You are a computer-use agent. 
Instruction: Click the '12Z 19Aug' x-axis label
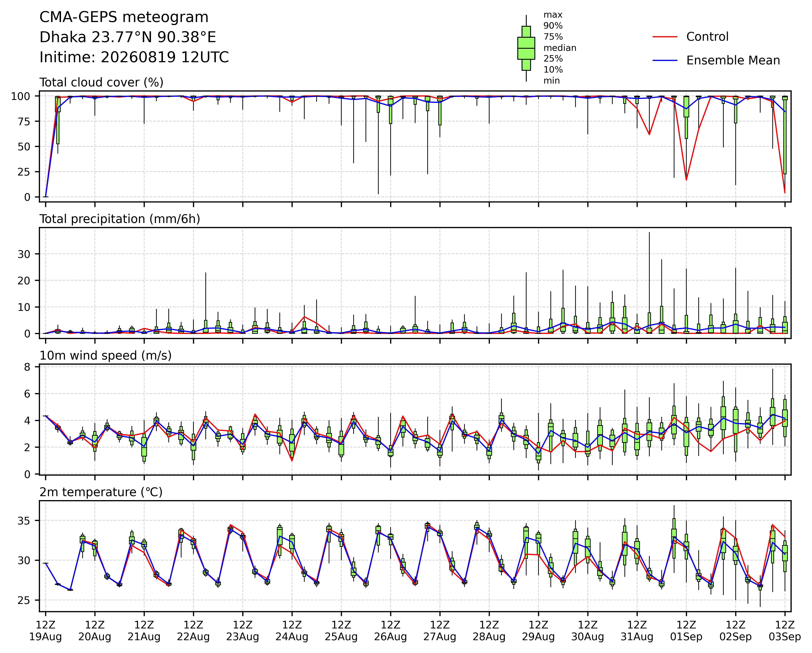(x=46, y=631)
